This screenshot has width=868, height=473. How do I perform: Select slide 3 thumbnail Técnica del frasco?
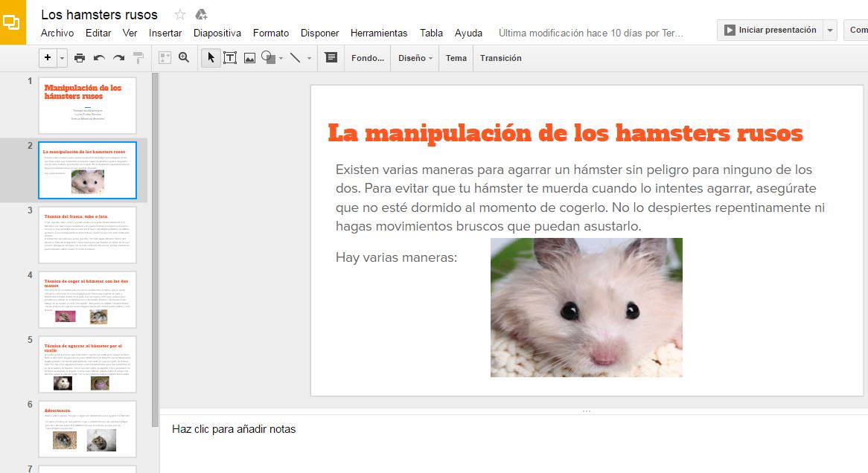(x=87, y=234)
